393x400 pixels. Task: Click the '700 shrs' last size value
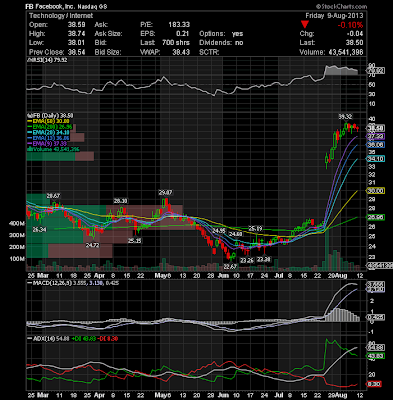(x=176, y=43)
